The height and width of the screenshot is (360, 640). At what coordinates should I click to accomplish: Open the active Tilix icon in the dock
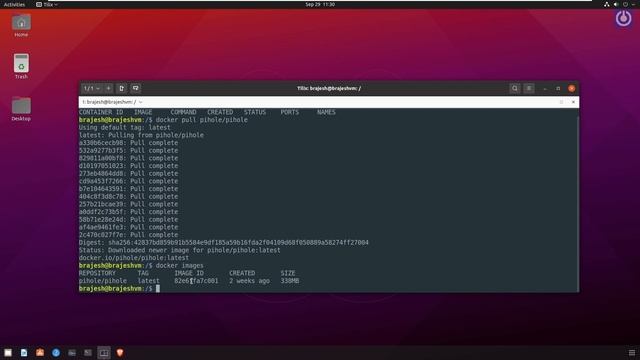point(104,353)
